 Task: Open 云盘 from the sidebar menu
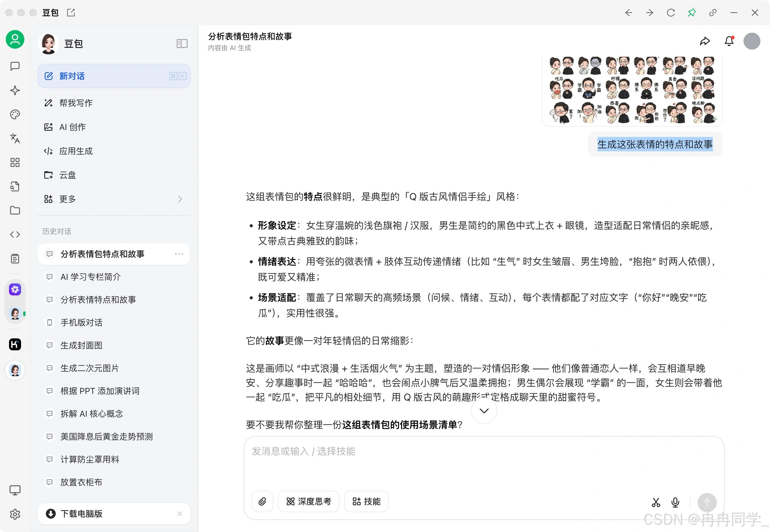(x=67, y=175)
